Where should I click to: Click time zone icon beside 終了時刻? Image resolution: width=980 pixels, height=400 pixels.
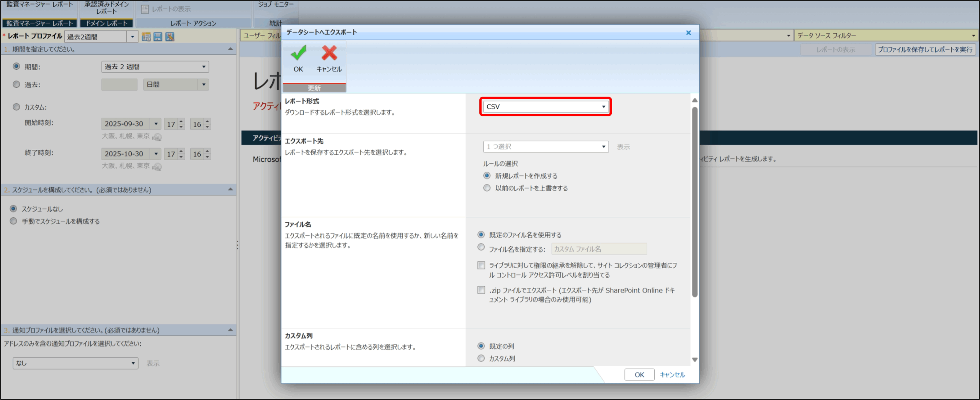[x=157, y=167]
